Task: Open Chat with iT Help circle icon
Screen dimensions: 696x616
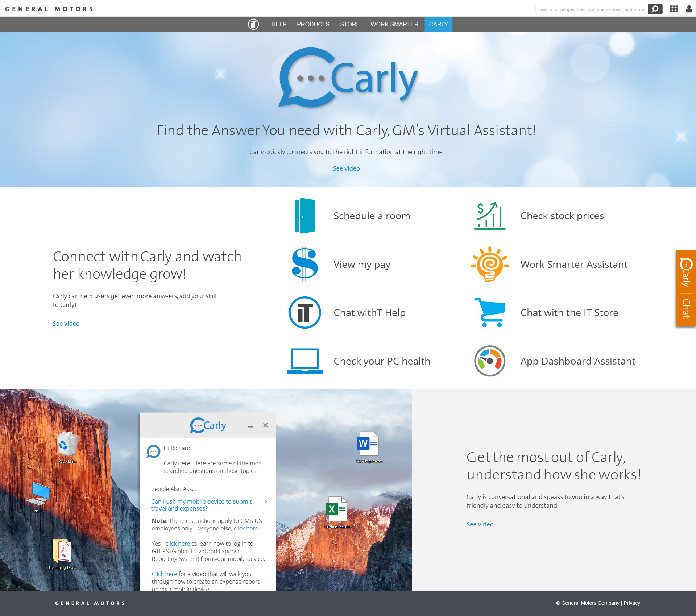Action: click(x=304, y=312)
